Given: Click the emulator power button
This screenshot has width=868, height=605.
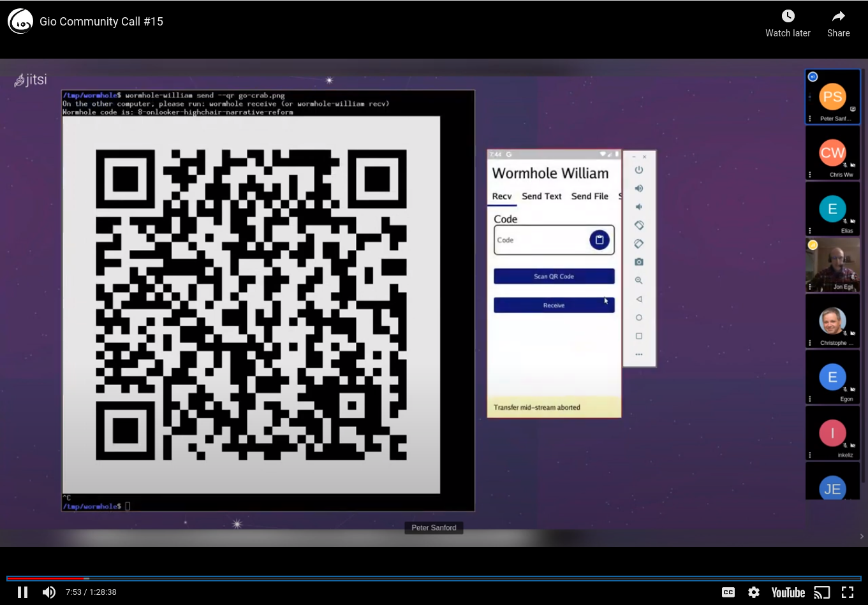Looking at the screenshot, I should pos(639,170).
